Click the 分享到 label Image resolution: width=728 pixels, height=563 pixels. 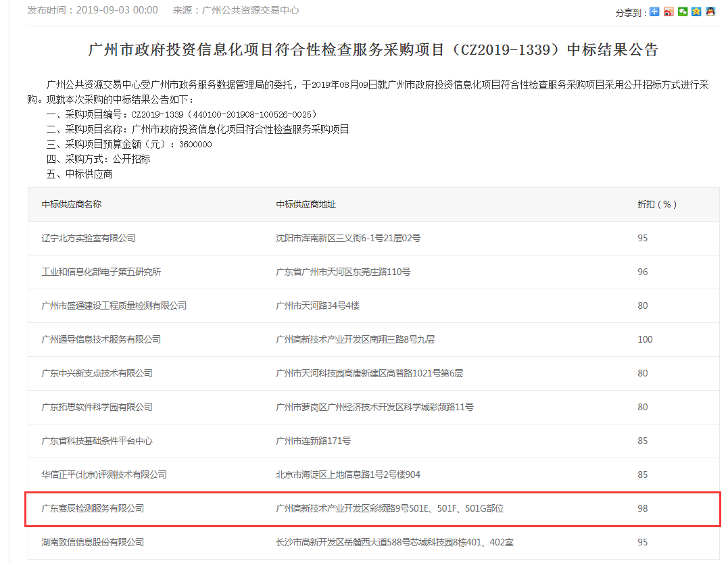point(631,13)
